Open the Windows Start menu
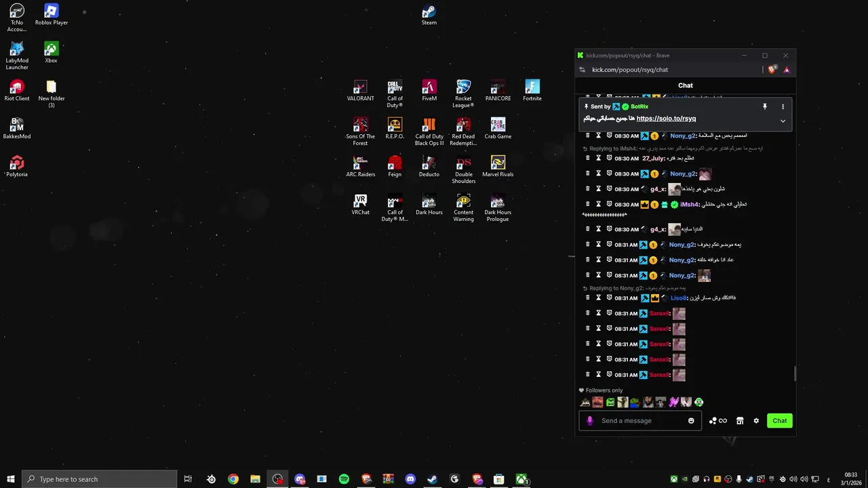Viewport: 868px width, 488px height. (x=10, y=479)
